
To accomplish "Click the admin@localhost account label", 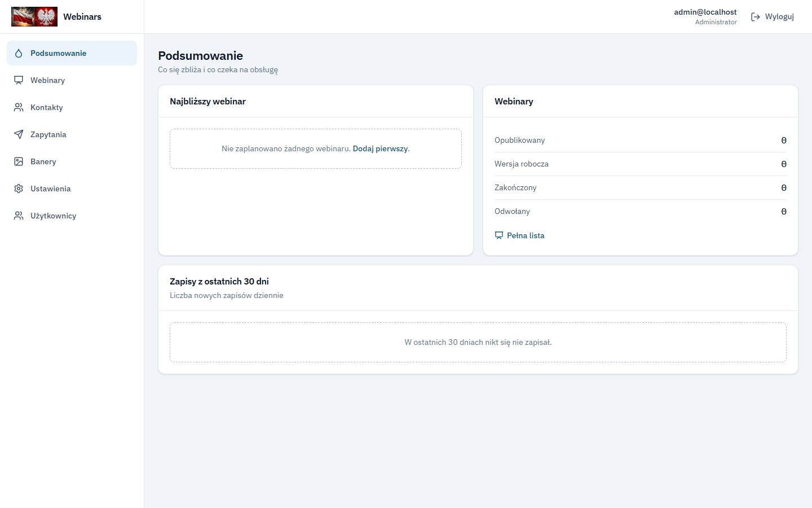I will click(705, 12).
